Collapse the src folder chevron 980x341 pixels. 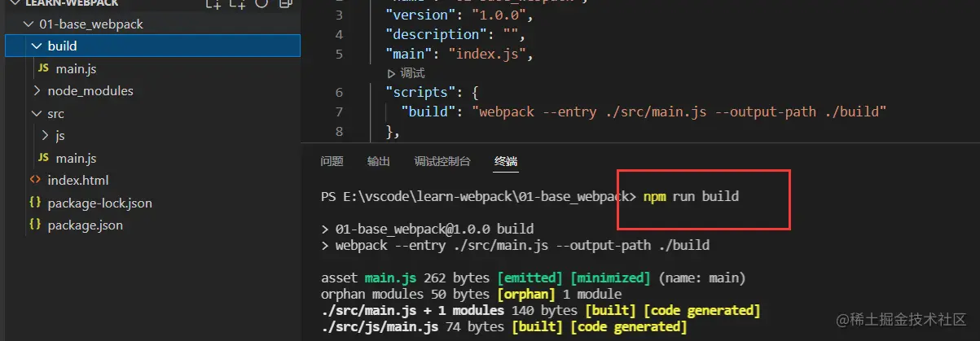click(36, 114)
